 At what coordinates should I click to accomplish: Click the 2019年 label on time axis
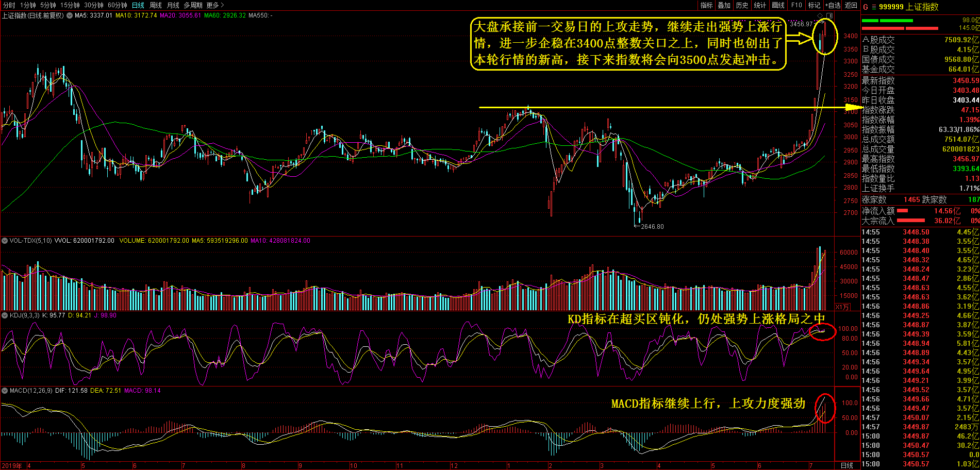coord(12,466)
